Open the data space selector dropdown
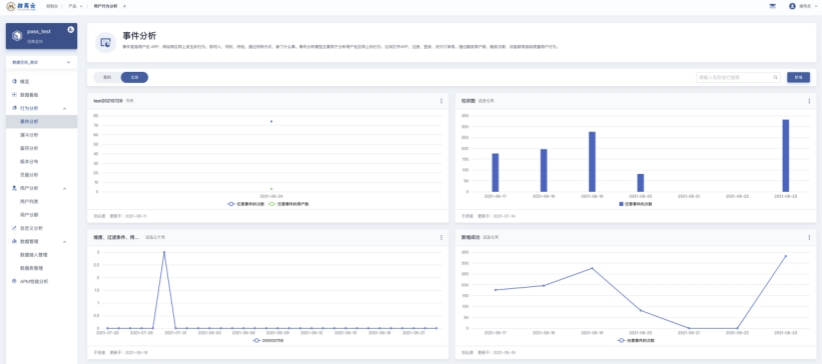Screen dimensions: 822x364 [x=41, y=62]
